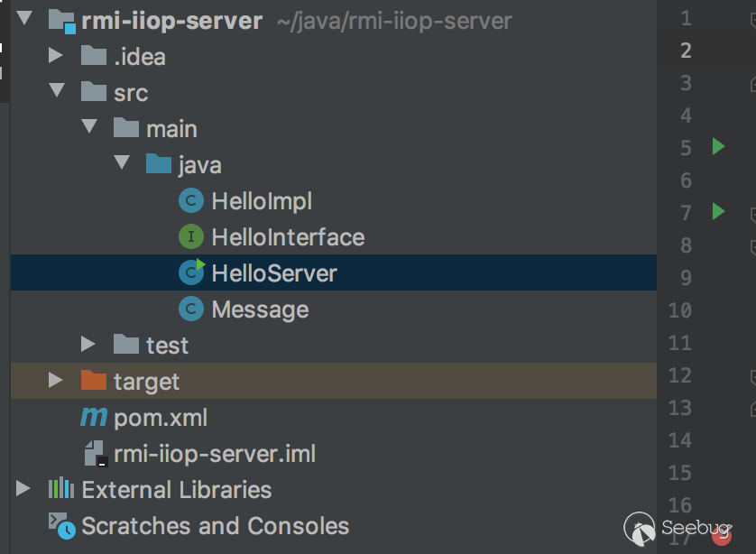Collapse the main folder

88,127
